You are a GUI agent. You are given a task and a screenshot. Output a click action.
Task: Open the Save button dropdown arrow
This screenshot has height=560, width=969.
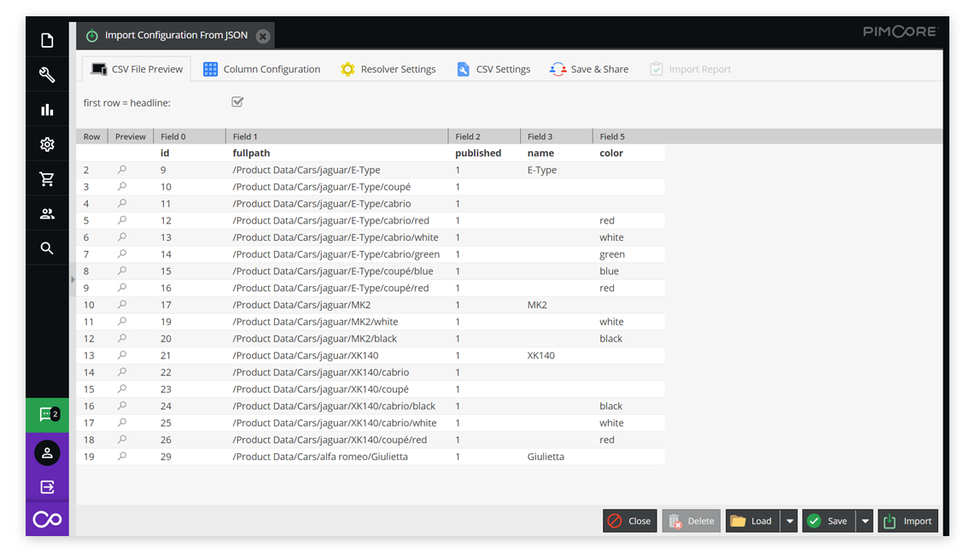[x=864, y=520]
